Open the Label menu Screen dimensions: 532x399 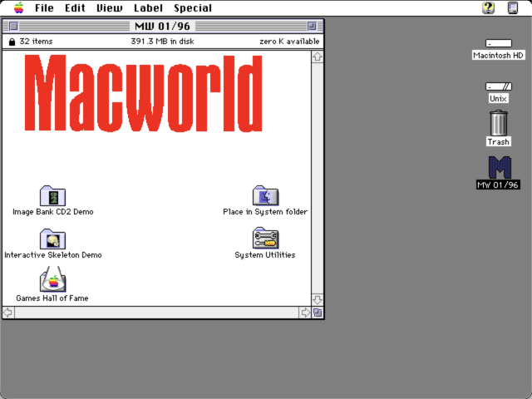coord(148,7)
